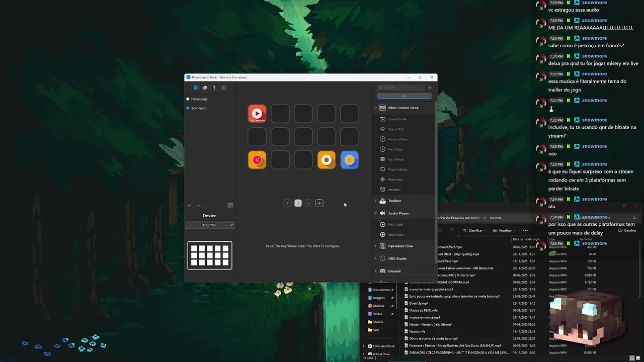Switch to page 2 of the deck

(x=298, y=203)
